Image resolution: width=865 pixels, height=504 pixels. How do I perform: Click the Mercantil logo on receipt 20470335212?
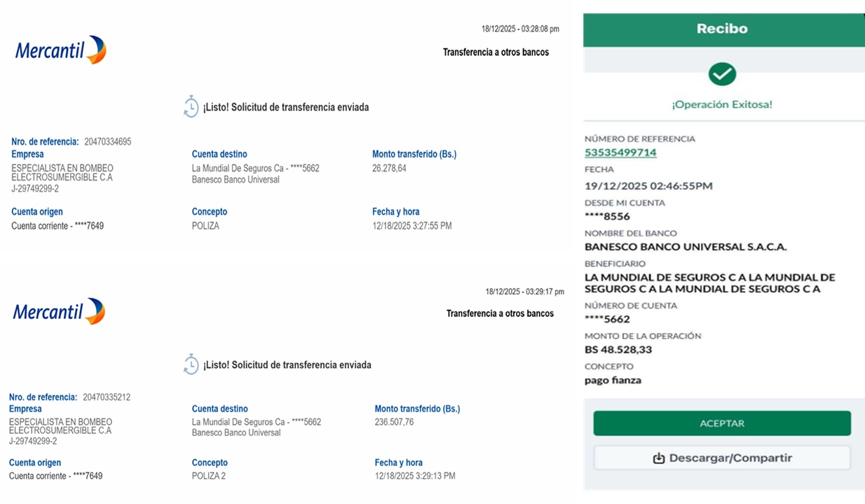(x=59, y=311)
